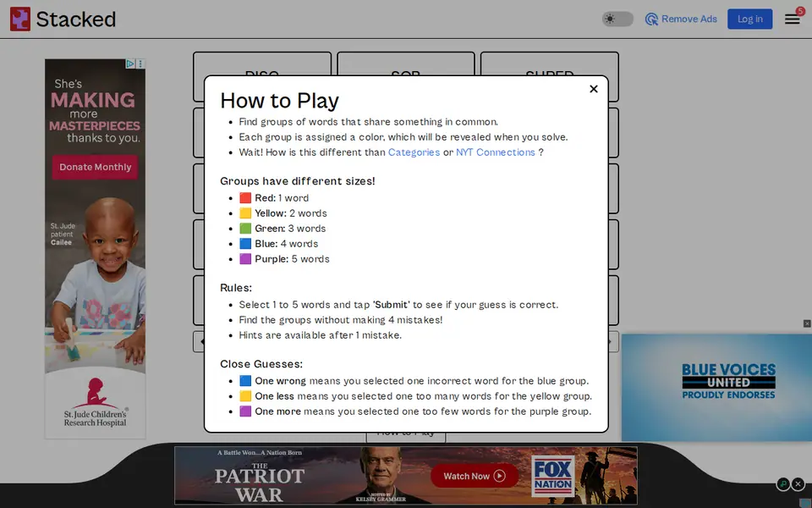
Task: Close the Blue Voices United video ad
Action: coord(807,323)
